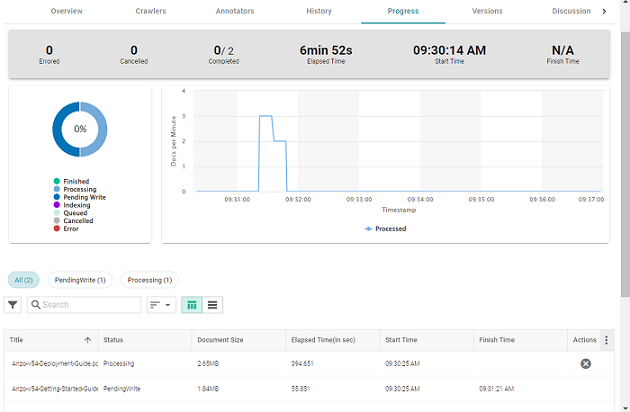Open the Versions tab
This screenshot has height=412, width=630.
coord(487,11)
